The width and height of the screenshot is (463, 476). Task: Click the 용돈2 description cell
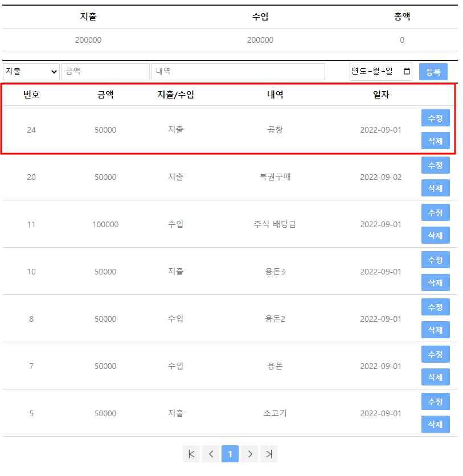275,319
